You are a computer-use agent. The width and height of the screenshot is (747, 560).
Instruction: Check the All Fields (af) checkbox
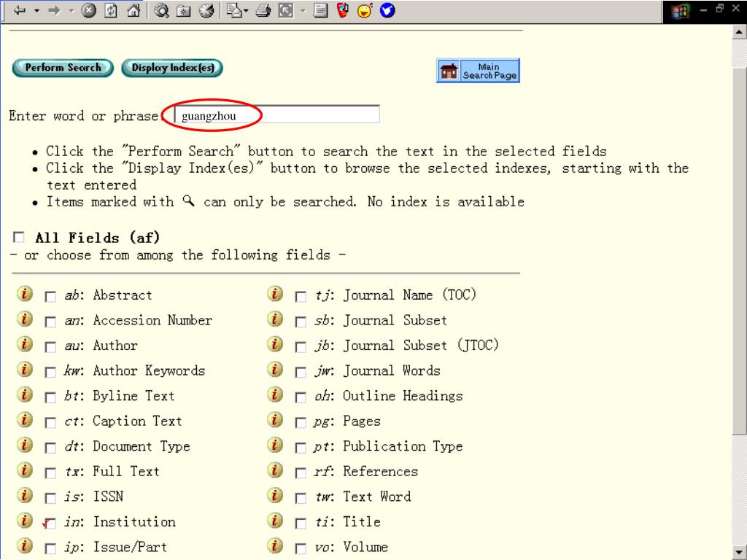pyautogui.click(x=18, y=237)
